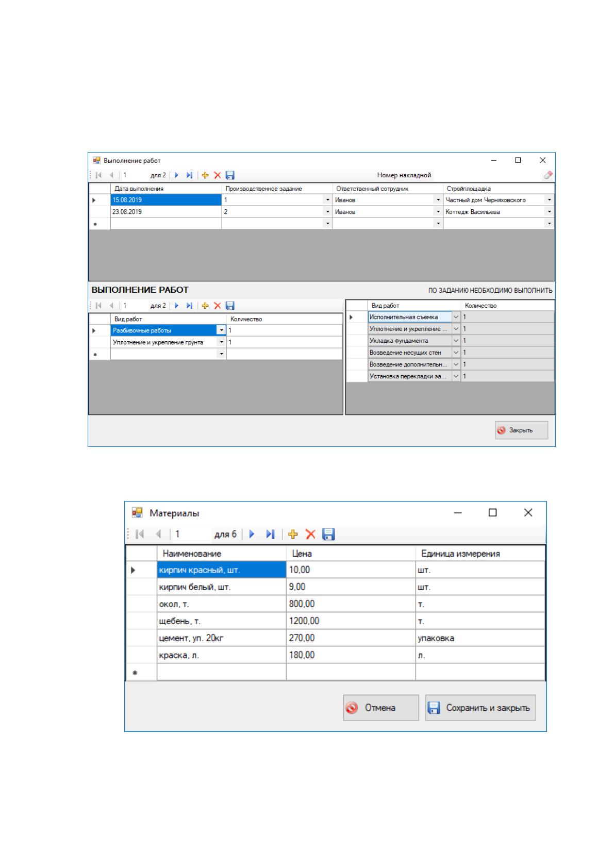Click the eraser icon next to Номер накладной

point(547,175)
